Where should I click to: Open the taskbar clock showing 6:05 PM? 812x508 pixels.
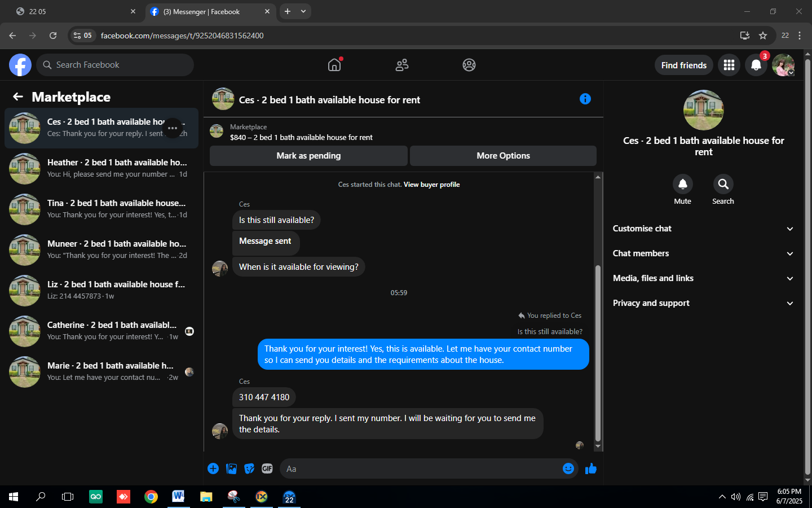[x=789, y=497]
